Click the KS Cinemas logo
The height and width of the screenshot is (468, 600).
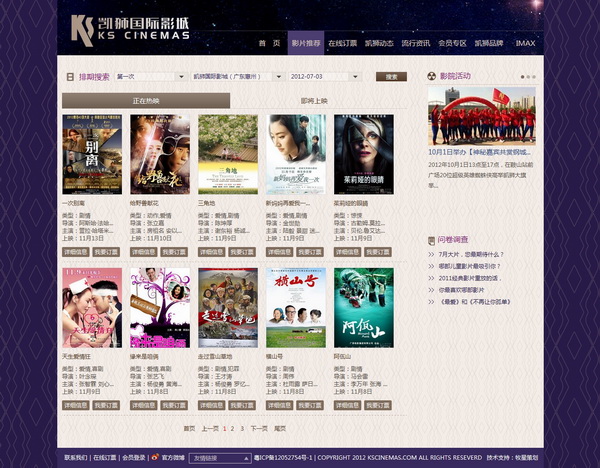130,30
